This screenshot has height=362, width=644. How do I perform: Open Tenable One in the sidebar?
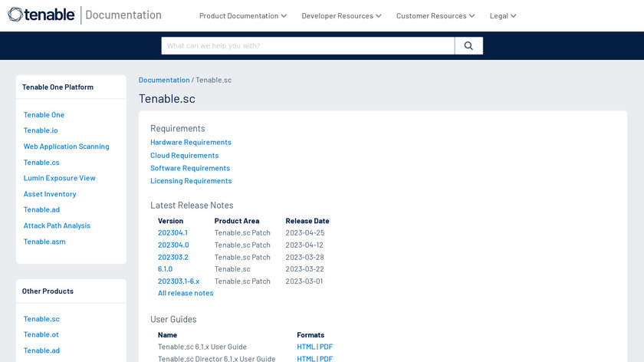point(44,114)
